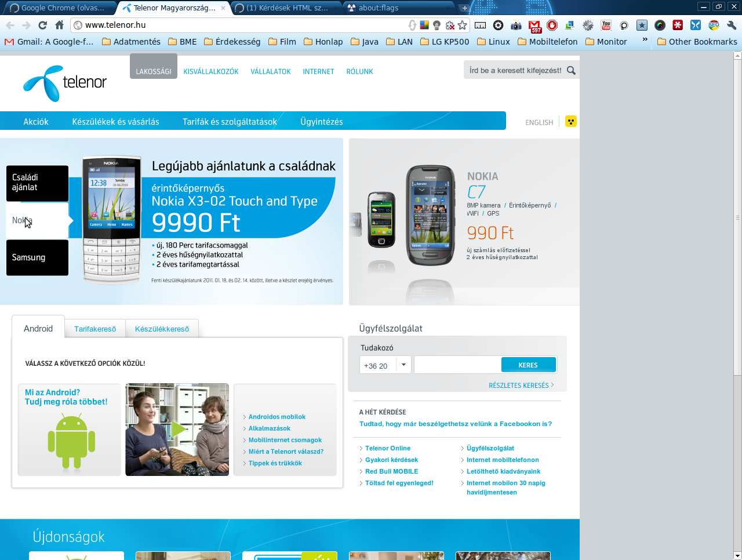
Task: Open the Érdekesség bookmark folder
Action: [232, 42]
